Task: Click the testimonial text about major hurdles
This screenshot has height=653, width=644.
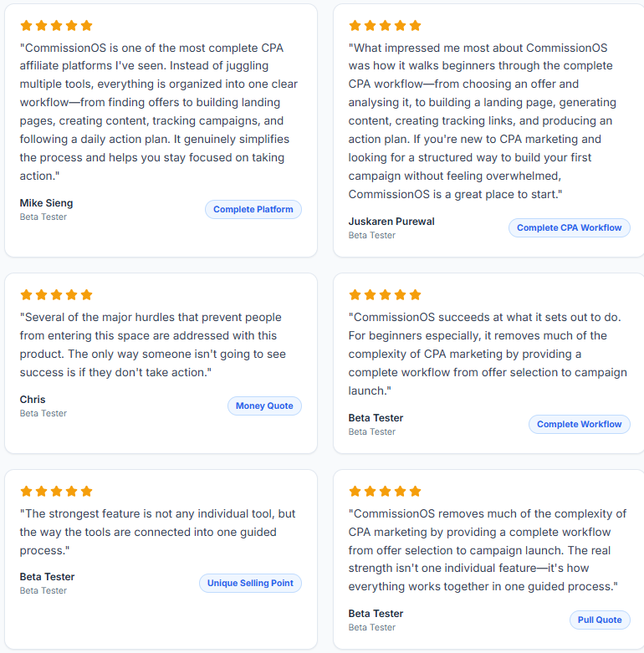Action: pyautogui.click(x=153, y=344)
